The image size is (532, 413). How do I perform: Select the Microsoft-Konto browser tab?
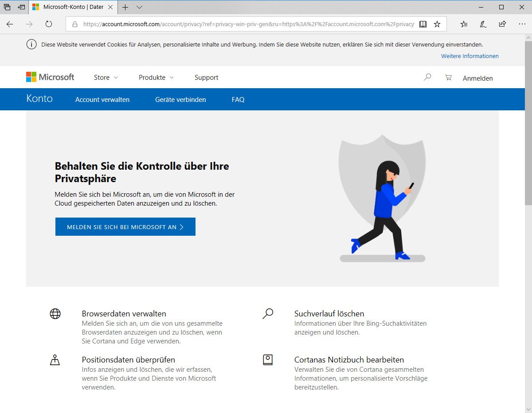(73, 7)
